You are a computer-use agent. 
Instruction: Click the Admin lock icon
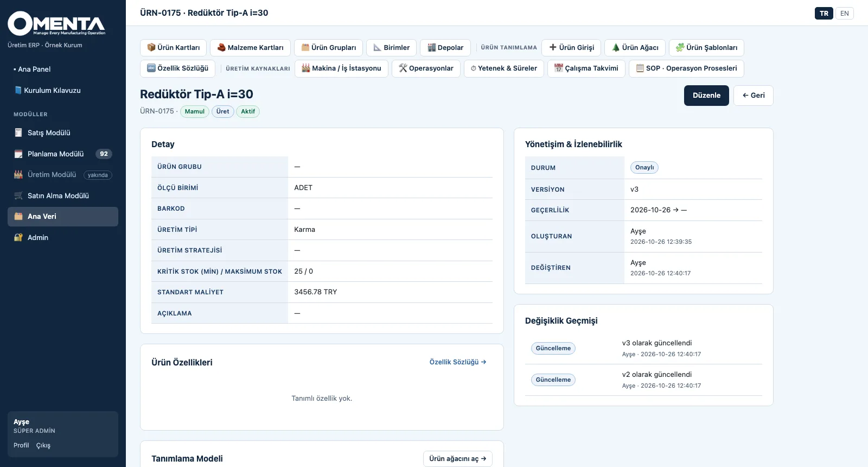pos(18,237)
